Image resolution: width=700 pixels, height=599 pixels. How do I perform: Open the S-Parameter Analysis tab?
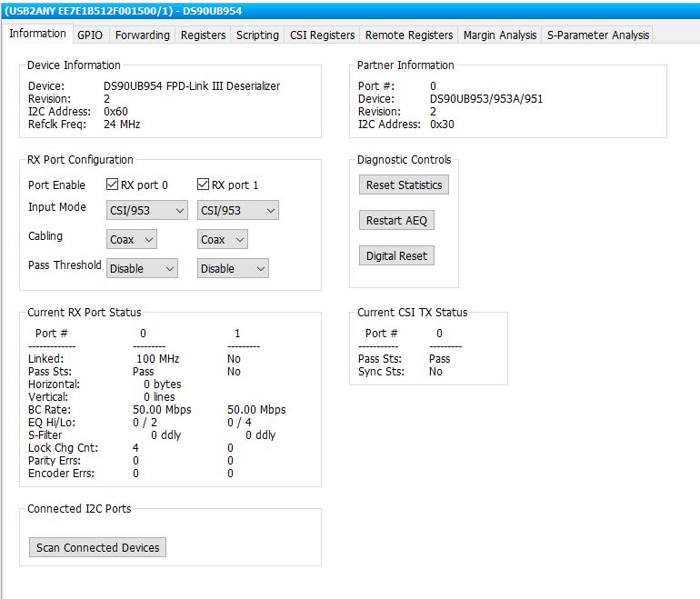tap(598, 35)
